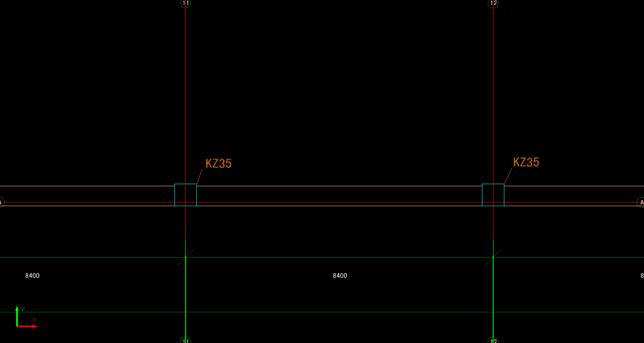The image size is (644, 343).
Task: Click the 8400 dimension between axes 11 and 12
Action: pyautogui.click(x=340, y=275)
